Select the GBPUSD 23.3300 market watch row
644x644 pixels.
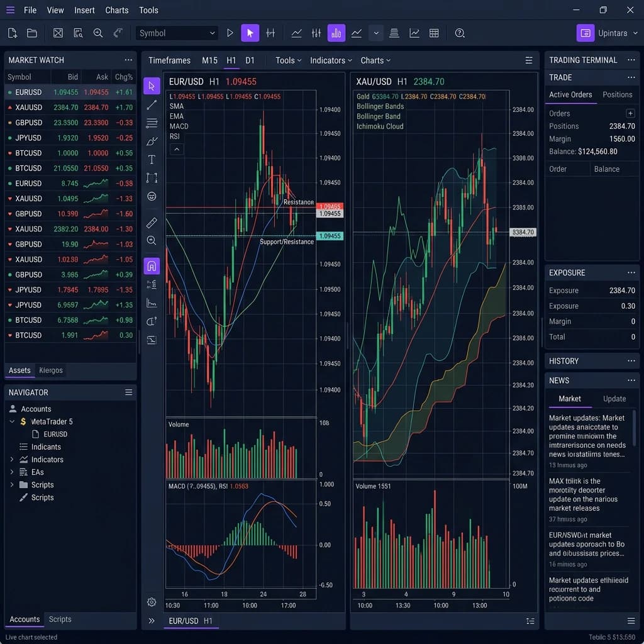pyautogui.click(x=70, y=123)
